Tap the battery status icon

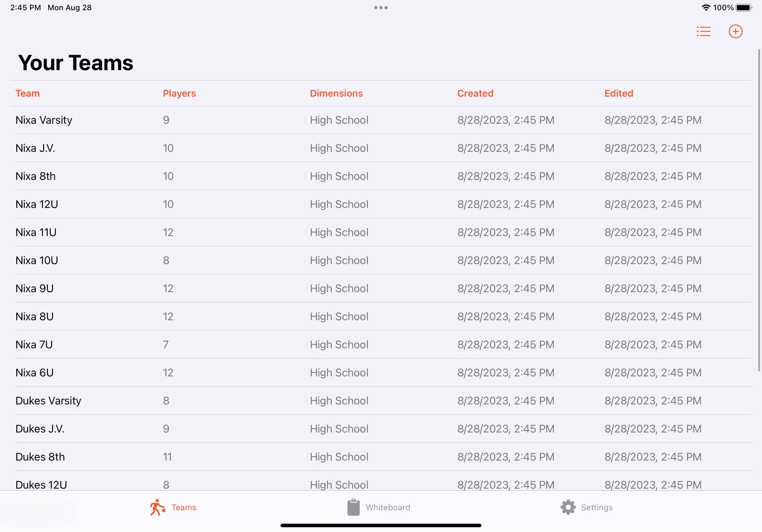pos(743,7)
